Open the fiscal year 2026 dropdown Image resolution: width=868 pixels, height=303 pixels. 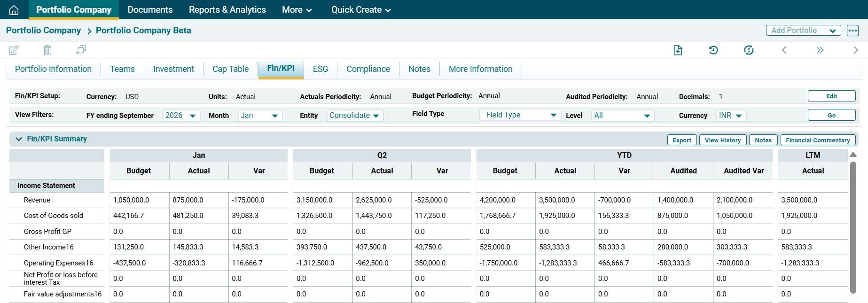181,116
